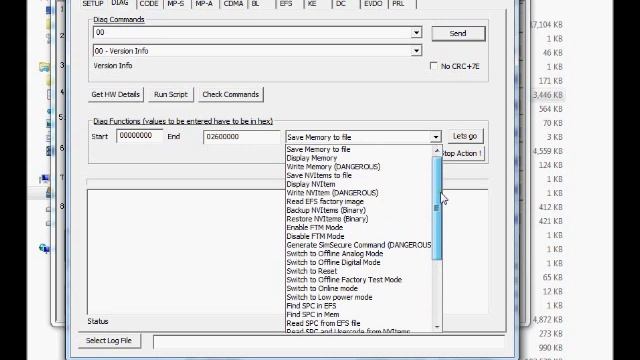Click the list scrollbar up arrow
The image size is (640, 360).
tap(437, 151)
